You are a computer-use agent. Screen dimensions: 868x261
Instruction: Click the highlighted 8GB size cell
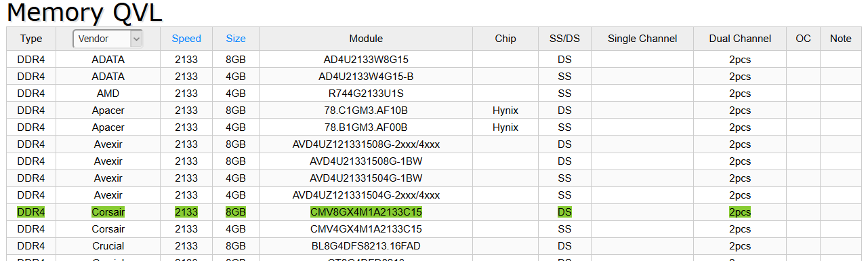coord(236,212)
